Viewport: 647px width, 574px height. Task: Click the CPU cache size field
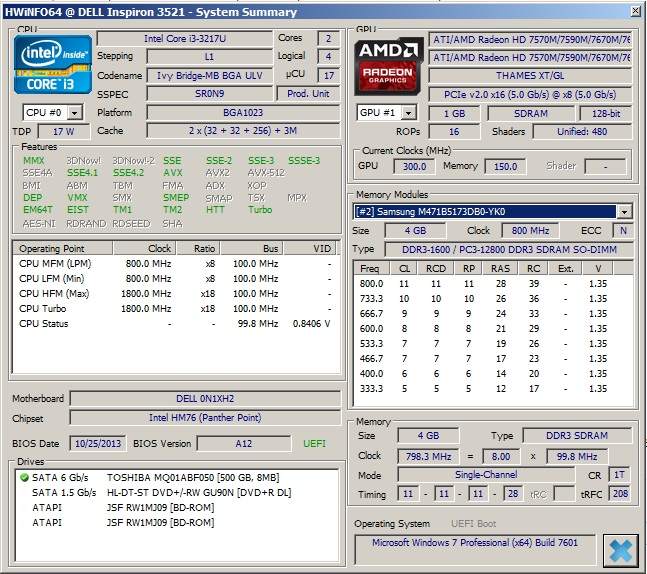pyautogui.click(x=243, y=130)
